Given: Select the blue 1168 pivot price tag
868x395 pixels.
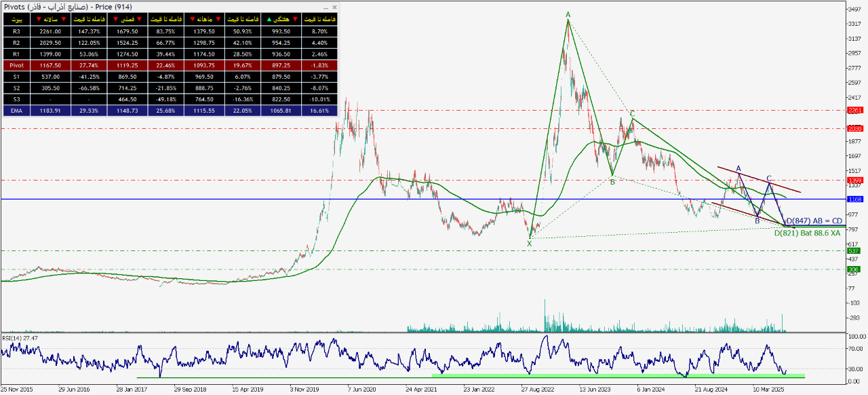Looking at the screenshot, I should pyautogui.click(x=854, y=200).
